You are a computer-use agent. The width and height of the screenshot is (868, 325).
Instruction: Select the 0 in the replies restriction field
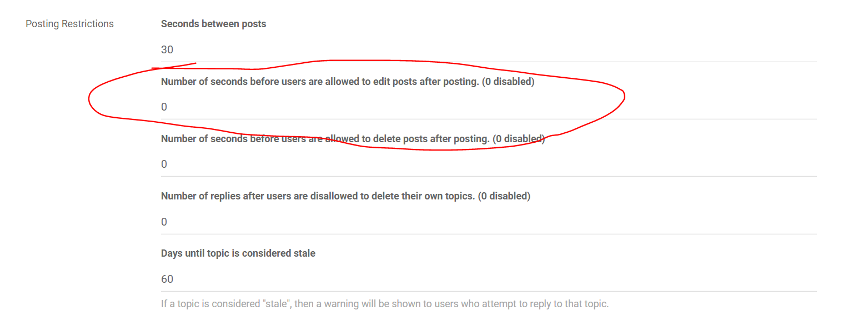click(x=164, y=221)
